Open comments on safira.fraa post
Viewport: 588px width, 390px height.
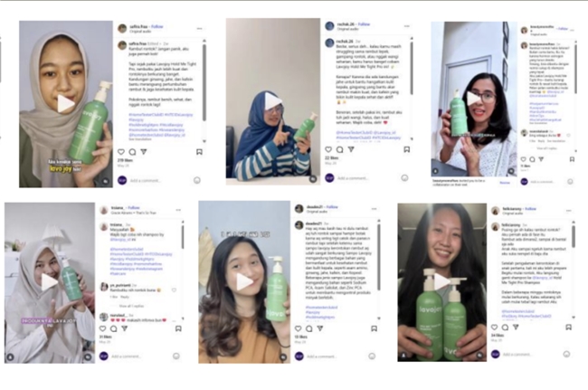[132, 152]
